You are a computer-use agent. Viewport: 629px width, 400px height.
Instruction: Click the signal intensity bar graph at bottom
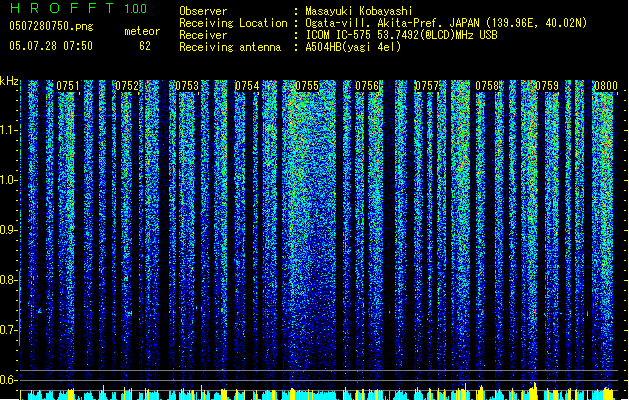319,393
